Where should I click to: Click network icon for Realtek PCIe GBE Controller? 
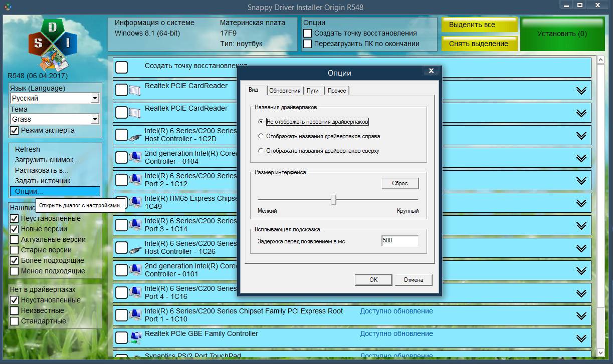pyautogui.click(x=135, y=338)
